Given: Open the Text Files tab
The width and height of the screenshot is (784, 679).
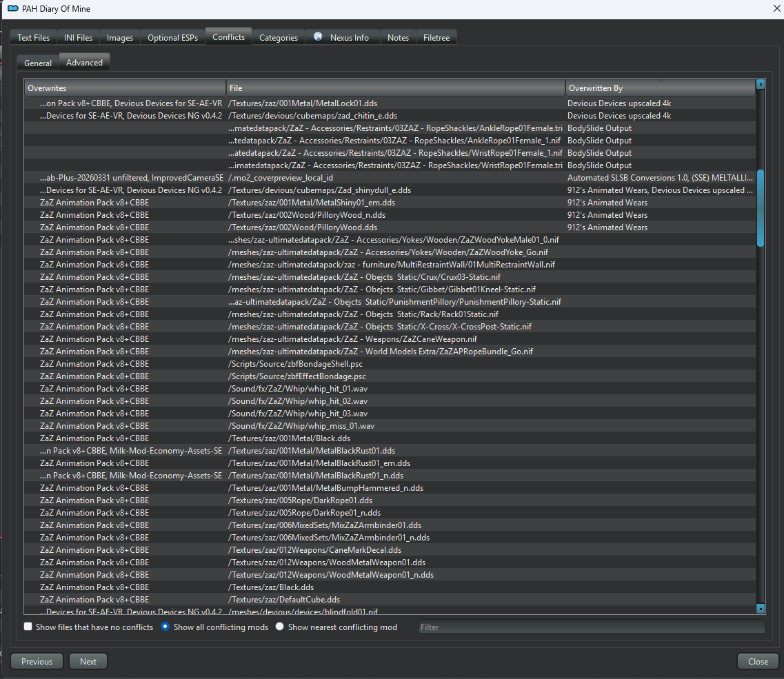Looking at the screenshot, I should coord(34,37).
